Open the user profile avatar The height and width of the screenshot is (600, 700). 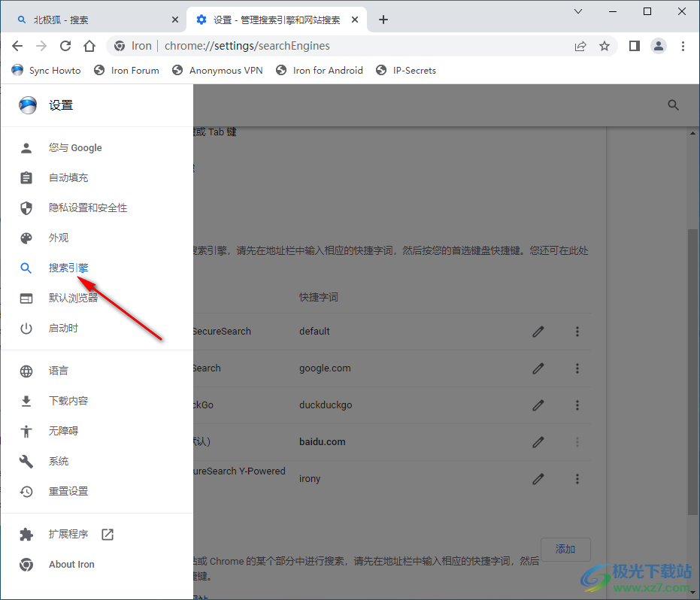point(659,46)
